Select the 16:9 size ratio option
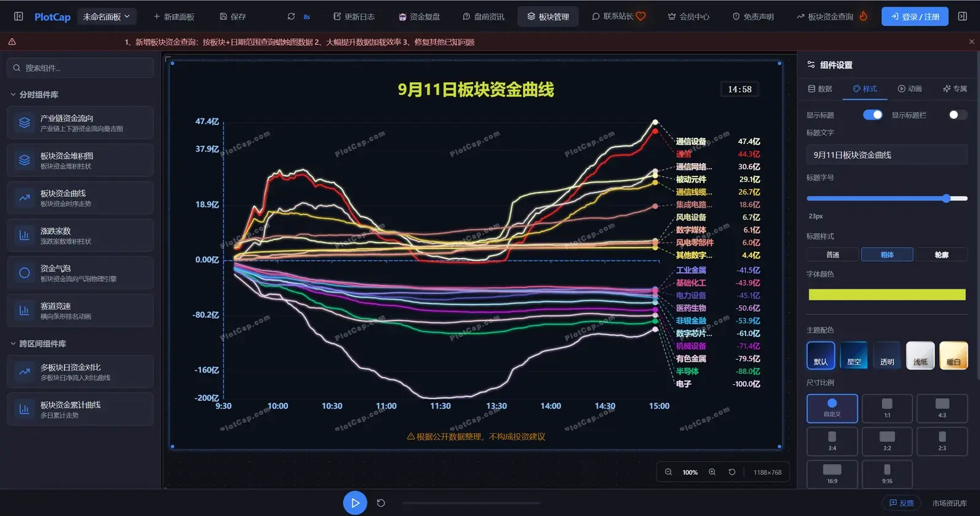The width and height of the screenshot is (980, 516). point(832,474)
